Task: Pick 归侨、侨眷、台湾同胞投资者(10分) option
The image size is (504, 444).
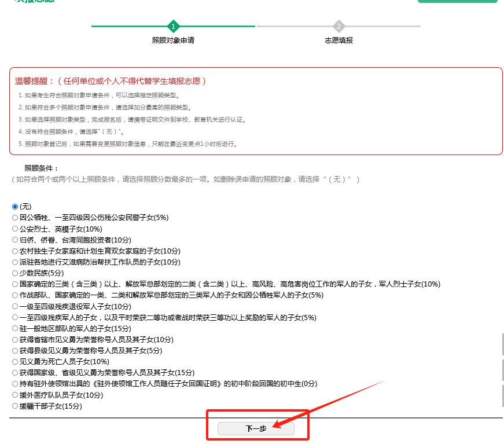Action: 15,240
